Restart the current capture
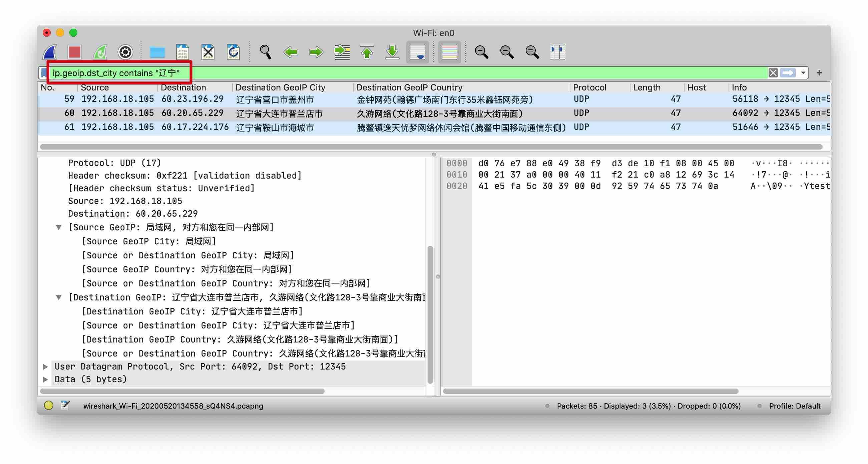Viewport: 868px width, 464px height. pyautogui.click(x=100, y=52)
